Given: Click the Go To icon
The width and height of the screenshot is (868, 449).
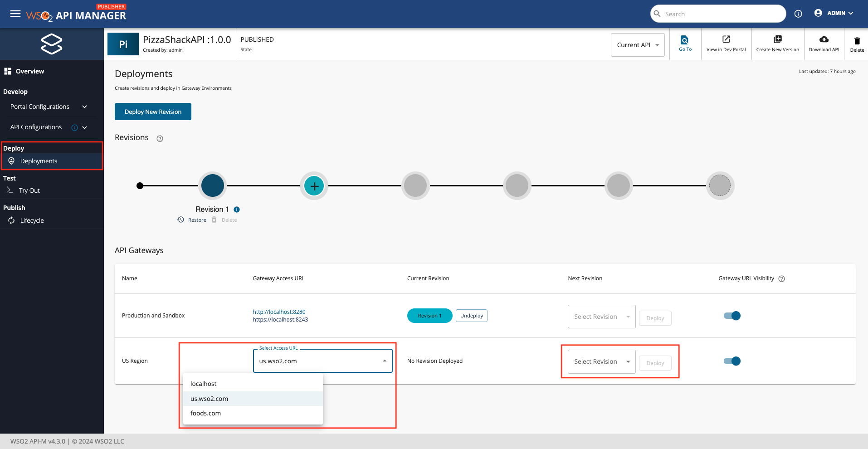Looking at the screenshot, I should 685,44.
